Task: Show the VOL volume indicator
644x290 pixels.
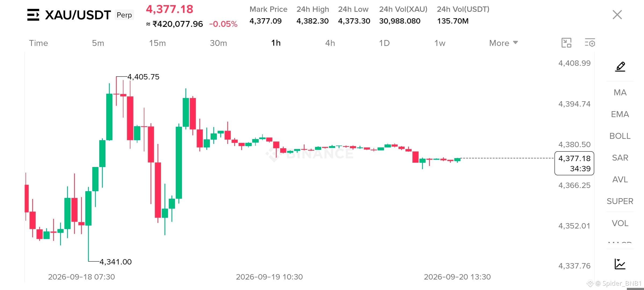Action: click(620, 223)
